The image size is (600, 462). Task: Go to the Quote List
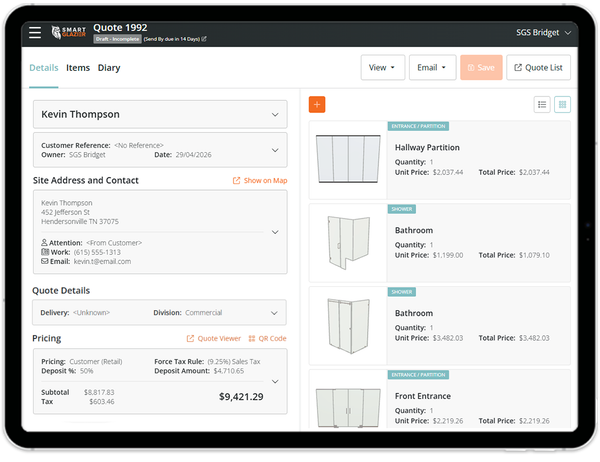pos(538,67)
